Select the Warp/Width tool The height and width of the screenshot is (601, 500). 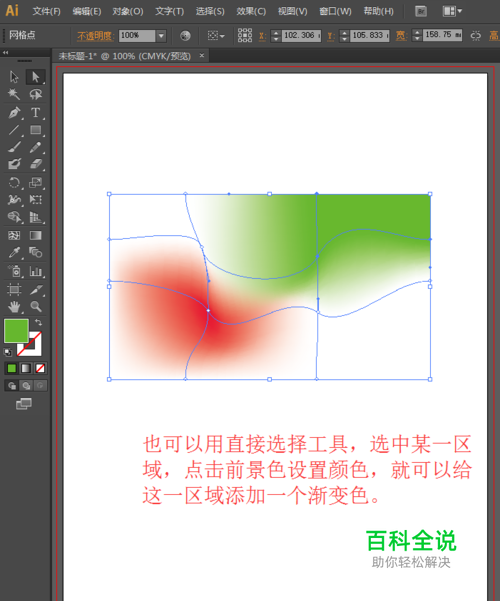pyautogui.click(x=14, y=200)
